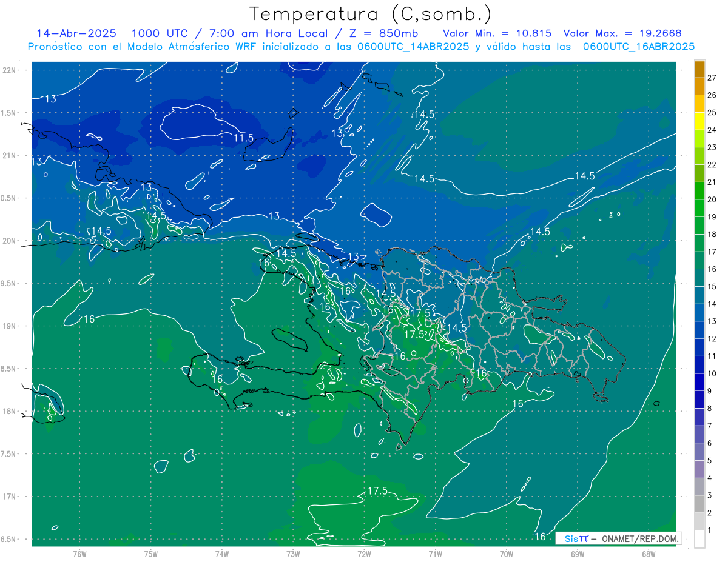Viewport: 728px width, 562px height.
Task: Click the '18N' latitude axis label
Action: pos(9,412)
